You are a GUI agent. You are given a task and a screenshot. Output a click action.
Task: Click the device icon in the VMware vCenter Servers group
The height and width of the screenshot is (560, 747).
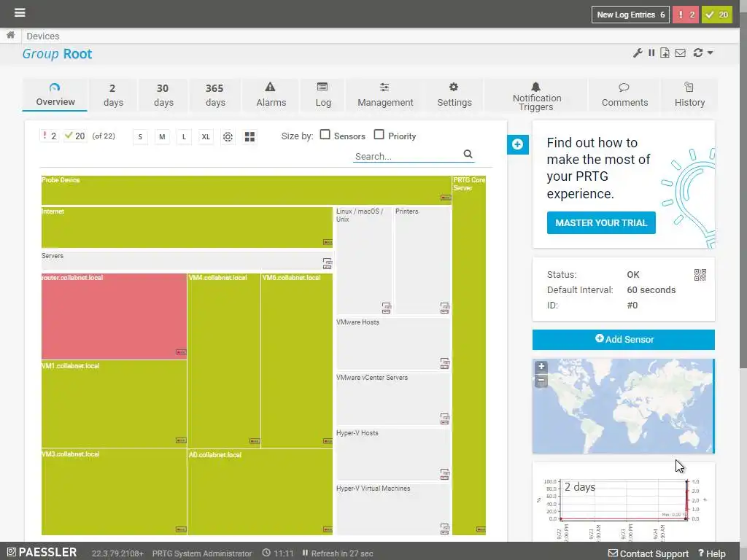444,419
